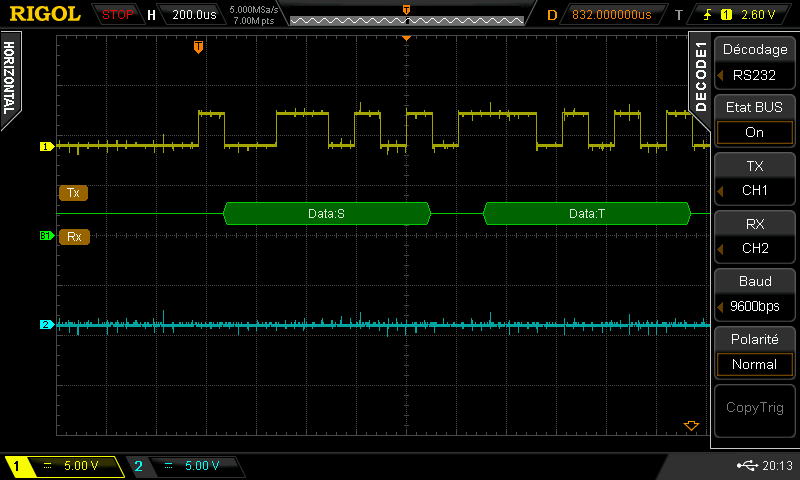Open the DECODE1 side tab
Screen dimensions: 800x480
[701, 77]
